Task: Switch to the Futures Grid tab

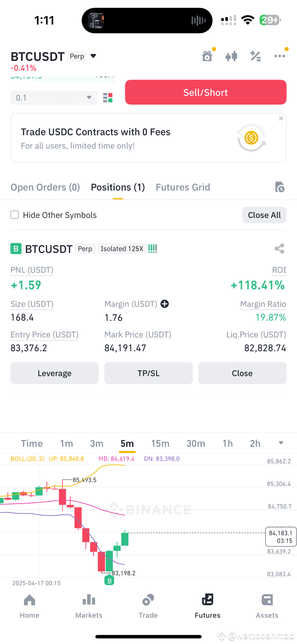Action: coord(183,187)
